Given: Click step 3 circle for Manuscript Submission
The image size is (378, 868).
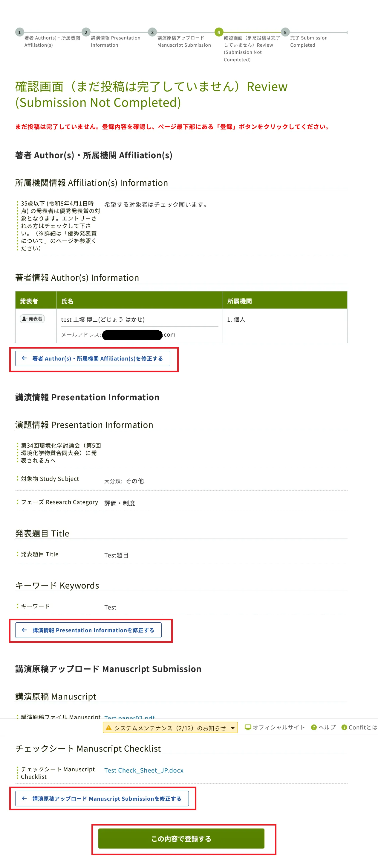Looking at the screenshot, I should [152, 32].
